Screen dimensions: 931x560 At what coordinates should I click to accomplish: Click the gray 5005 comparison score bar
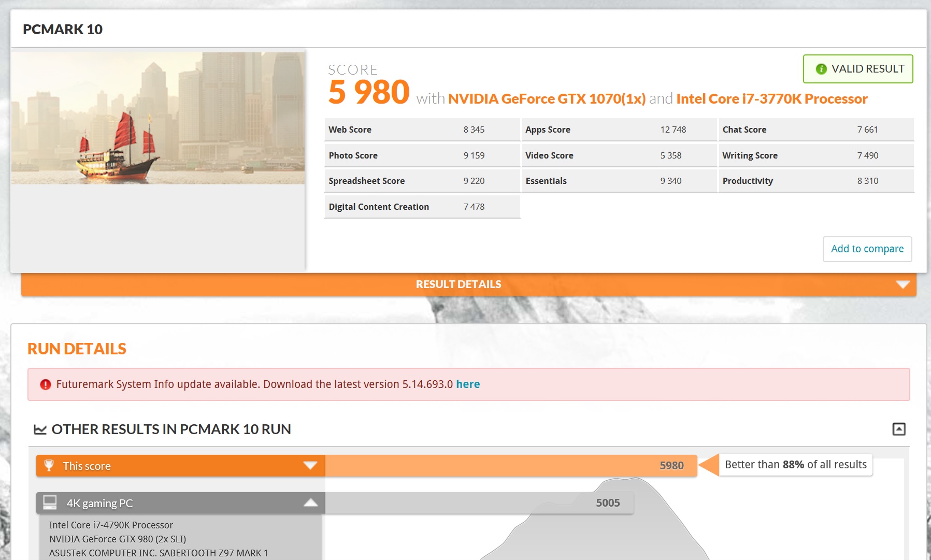(479, 503)
